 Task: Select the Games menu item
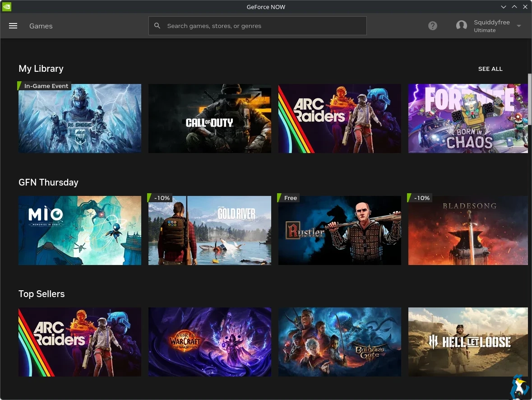(41, 26)
